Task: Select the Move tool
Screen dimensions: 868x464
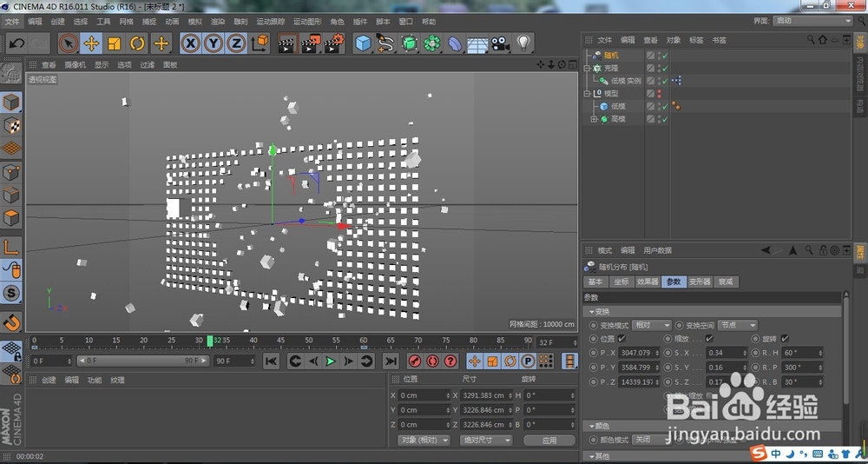Action: [91, 43]
